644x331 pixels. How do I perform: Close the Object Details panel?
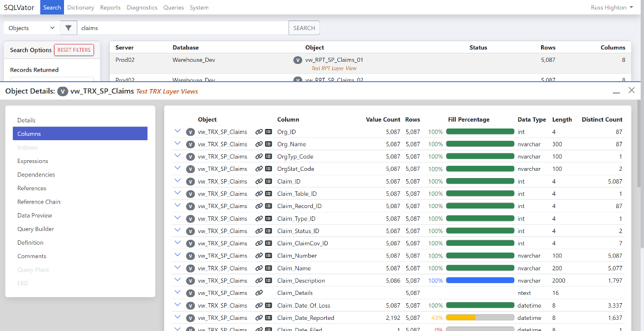[x=632, y=90]
